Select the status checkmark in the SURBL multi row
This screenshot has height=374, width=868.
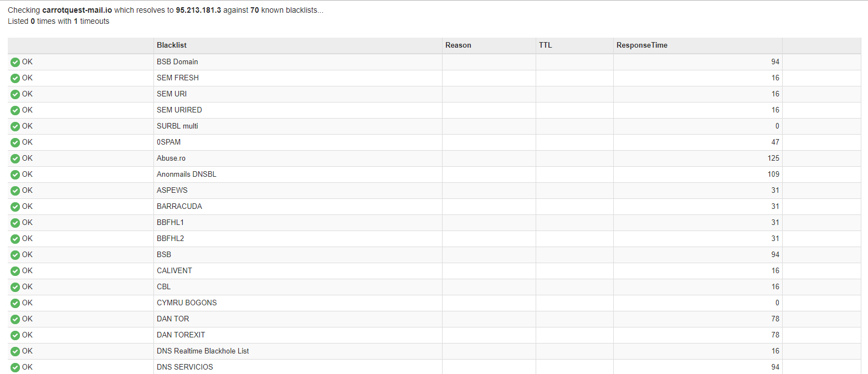[x=15, y=126]
